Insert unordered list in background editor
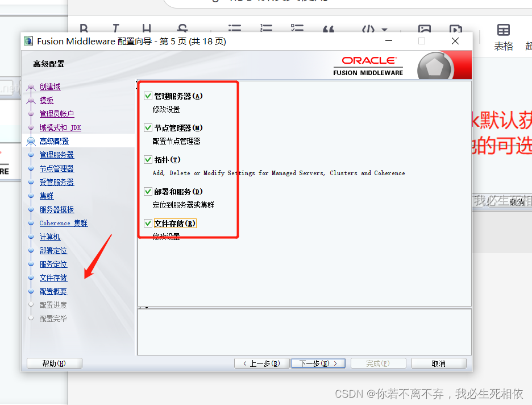532x405 pixels. pos(234,28)
